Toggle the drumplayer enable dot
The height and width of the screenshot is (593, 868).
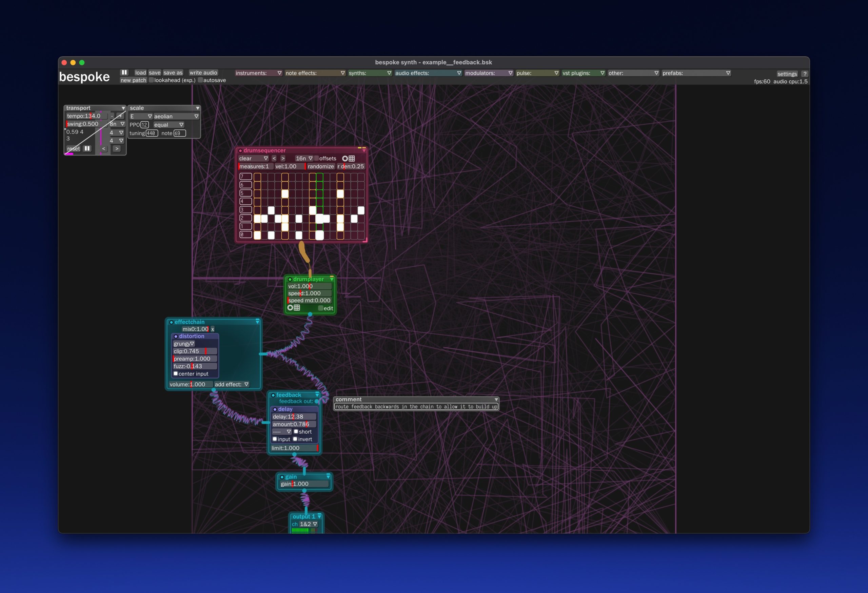pos(290,279)
